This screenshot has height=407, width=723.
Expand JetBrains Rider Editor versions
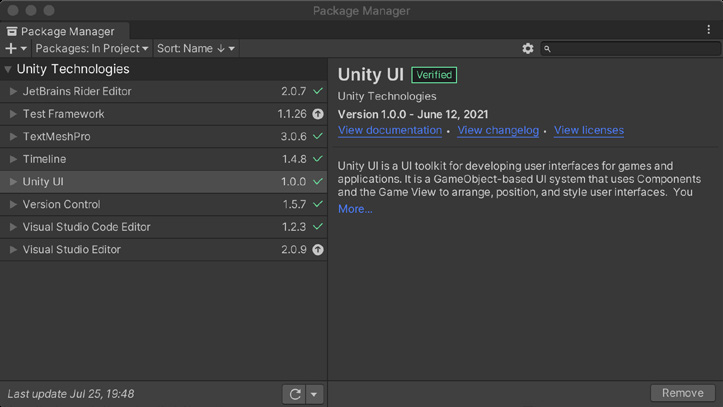pyautogui.click(x=13, y=91)
